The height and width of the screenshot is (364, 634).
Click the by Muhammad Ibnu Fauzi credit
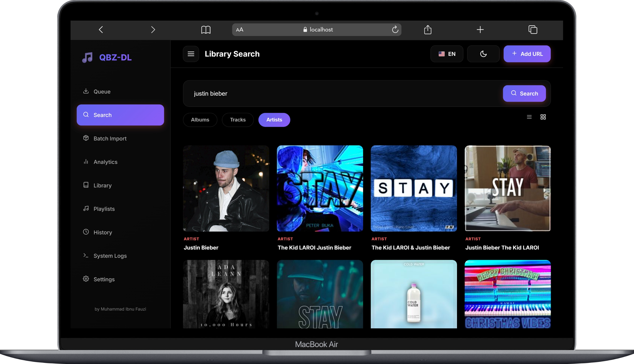coord(120,309)
